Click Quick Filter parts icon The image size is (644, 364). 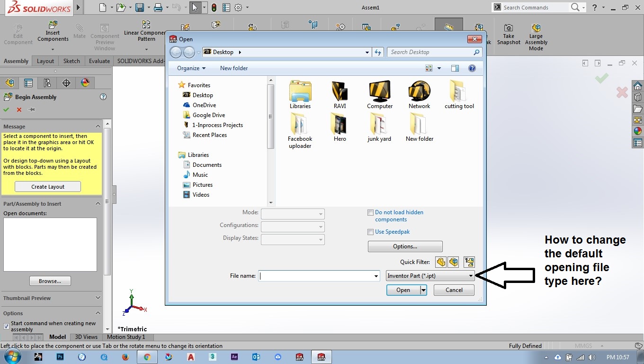pos(441,262)
